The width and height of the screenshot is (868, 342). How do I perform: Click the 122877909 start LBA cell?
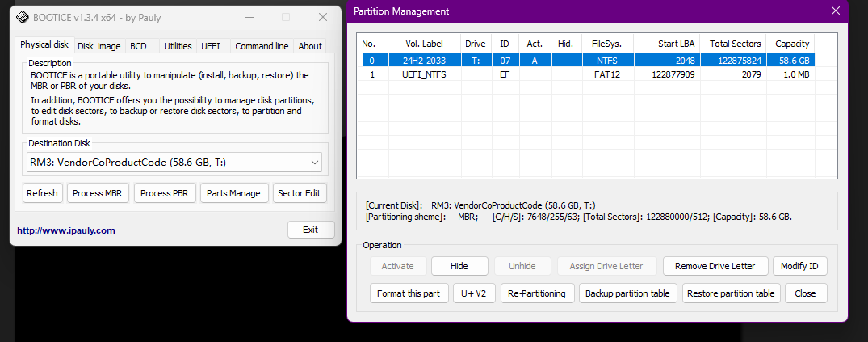pos(667,74)
